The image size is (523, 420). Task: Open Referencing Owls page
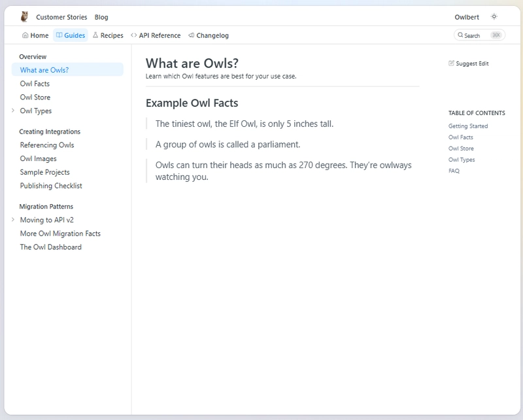pyautogui.click(x=47, y=145)
